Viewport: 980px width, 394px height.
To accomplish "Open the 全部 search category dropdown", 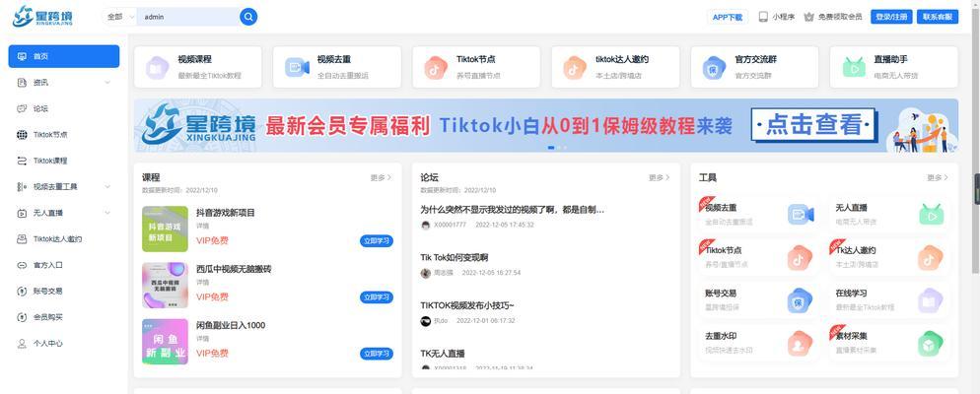I will point(119,17).
